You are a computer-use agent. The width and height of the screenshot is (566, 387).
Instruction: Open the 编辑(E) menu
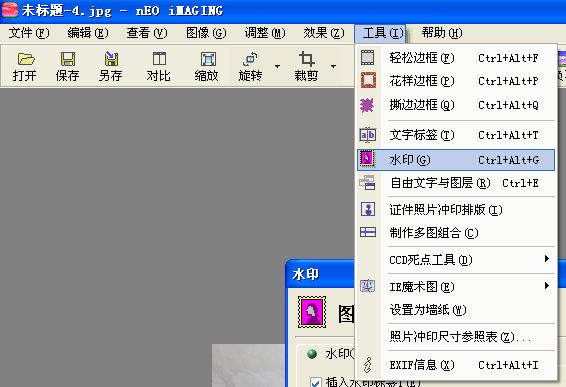88,33
